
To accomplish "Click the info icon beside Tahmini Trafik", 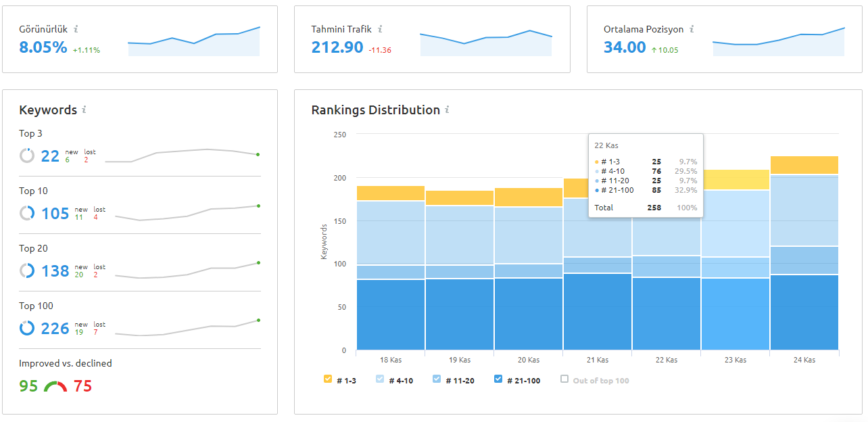I will tap(380, 29).
